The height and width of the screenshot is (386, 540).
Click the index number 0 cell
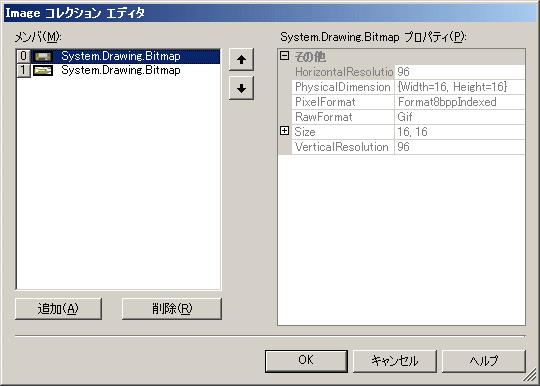[23, 56]
